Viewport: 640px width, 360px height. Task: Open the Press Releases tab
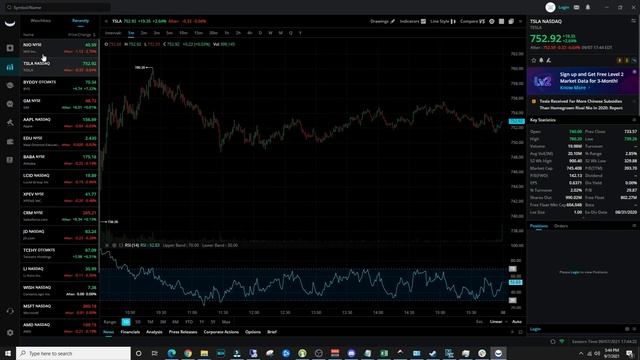coord(183,332)
